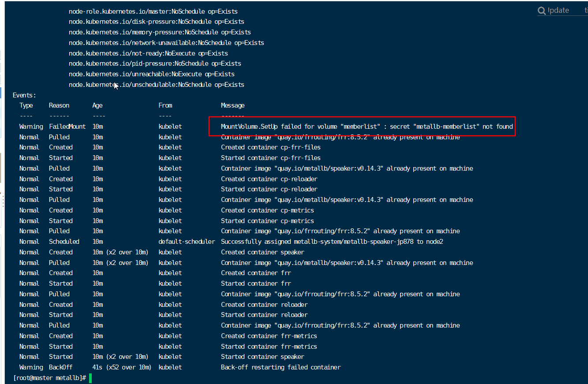Screen dimensions: 588x384
Task: Click the Created container cp-metrics message
Action: [267, 210]
